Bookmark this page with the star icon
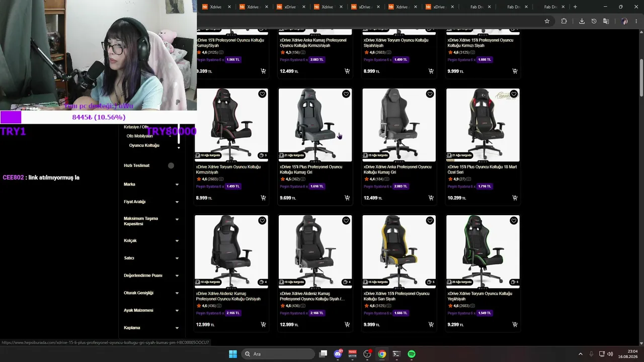Viewport: 644px width, 362px height. coord(547,21)
